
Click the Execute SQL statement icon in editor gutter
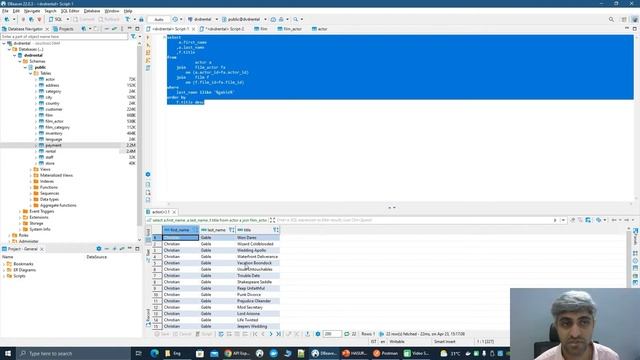click(x=148, y=38)
